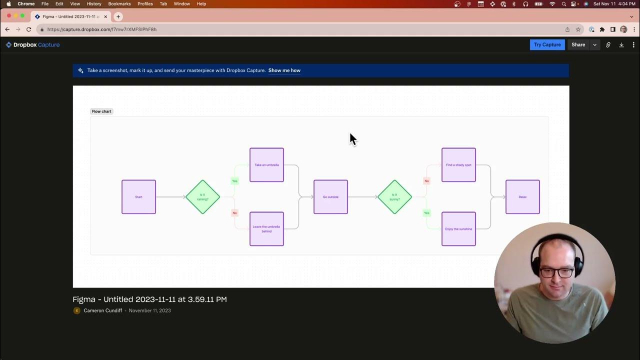Click the Dropbox Capture logo
Screen dimensions: 640x360
coord(33,45)
